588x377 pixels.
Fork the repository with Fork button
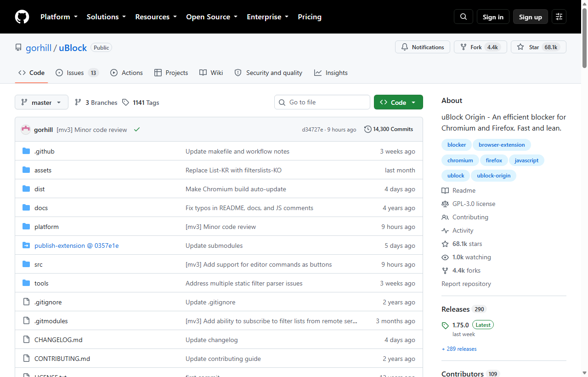point(481,47)
